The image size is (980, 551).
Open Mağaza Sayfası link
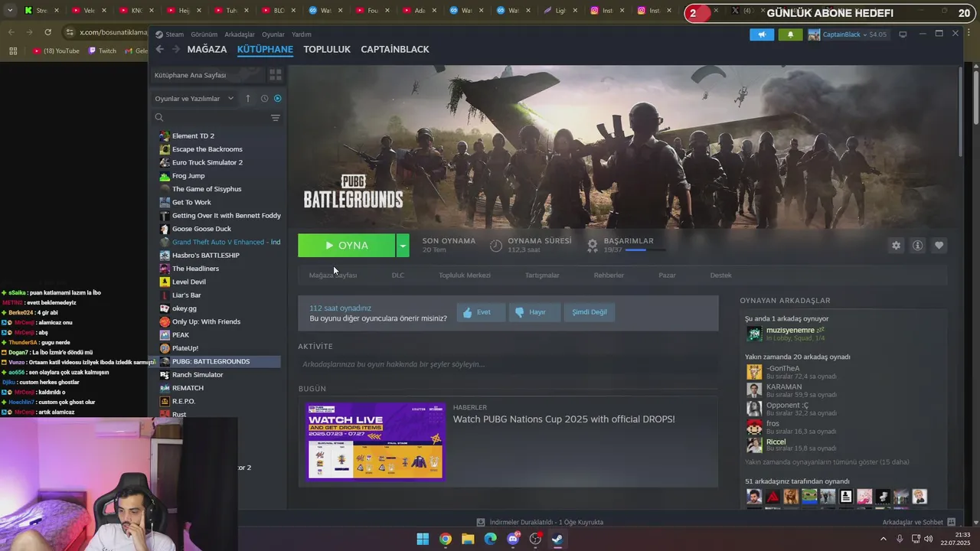333,275
